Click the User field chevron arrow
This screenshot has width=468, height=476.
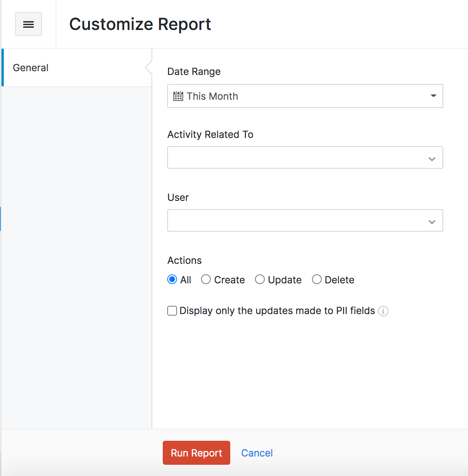pos(432,222)
